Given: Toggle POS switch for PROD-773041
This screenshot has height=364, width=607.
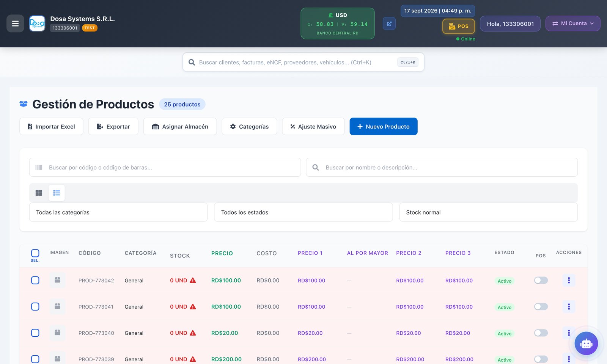Looking at the screenshot, I should (541, 306).
